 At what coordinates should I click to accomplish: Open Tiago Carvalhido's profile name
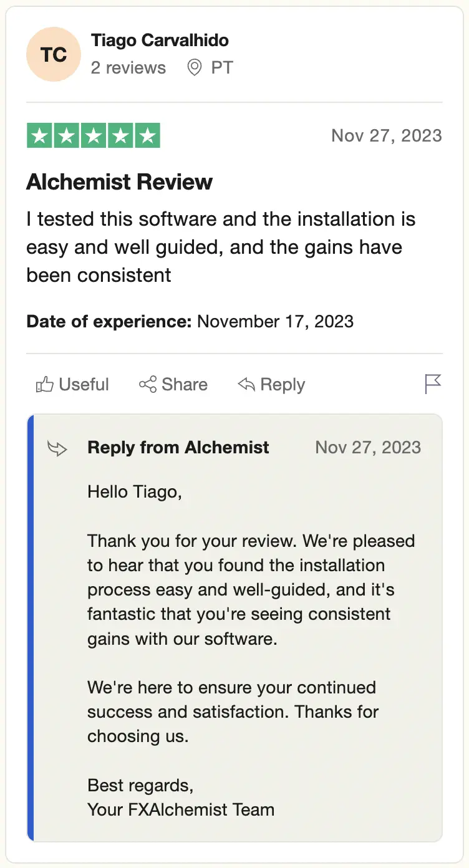point(160,41)
